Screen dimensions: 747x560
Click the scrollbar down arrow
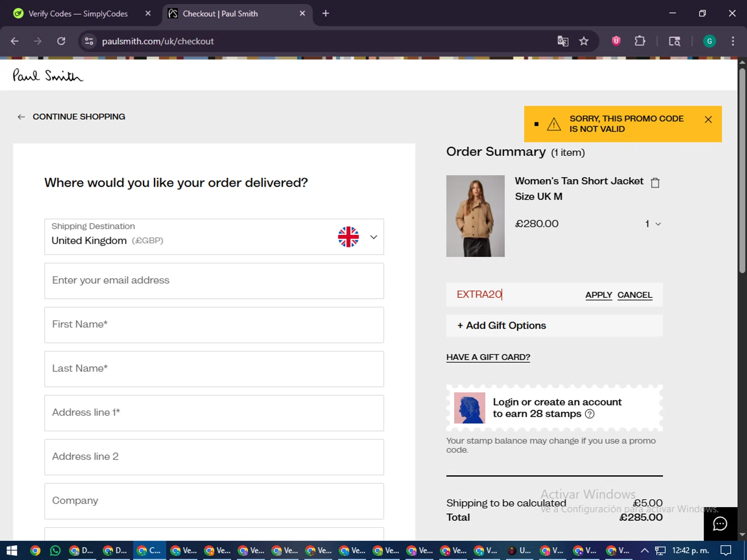tap(742, 535)
